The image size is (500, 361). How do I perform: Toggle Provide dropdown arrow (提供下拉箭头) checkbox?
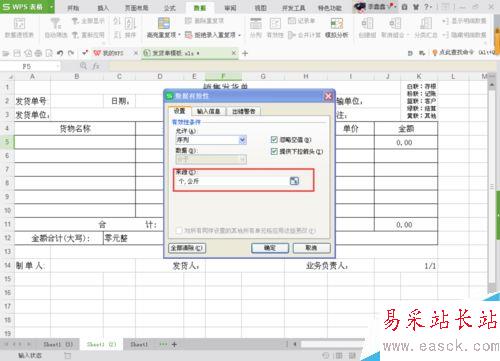(274, 152)
